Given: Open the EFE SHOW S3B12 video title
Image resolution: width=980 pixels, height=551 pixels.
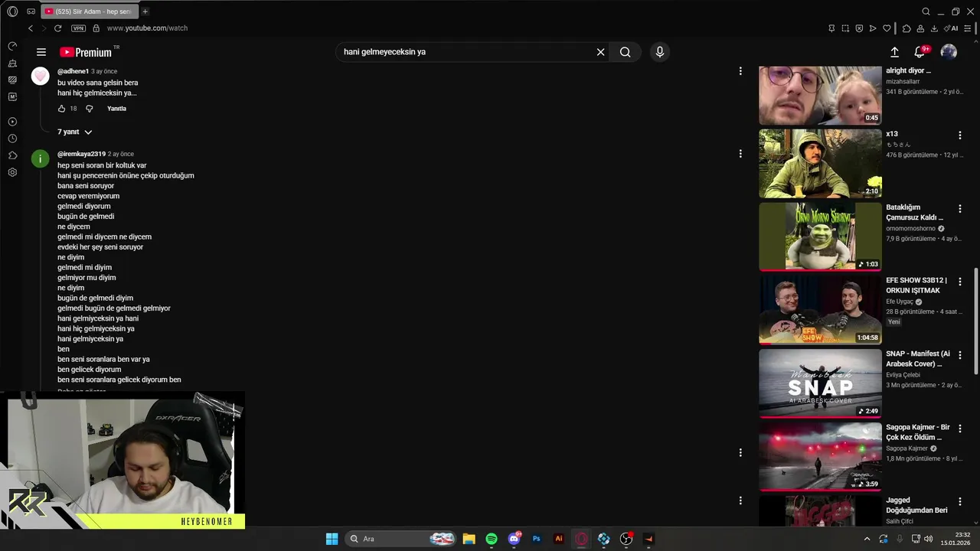Looking at the screenshot, I should (916, 285).
